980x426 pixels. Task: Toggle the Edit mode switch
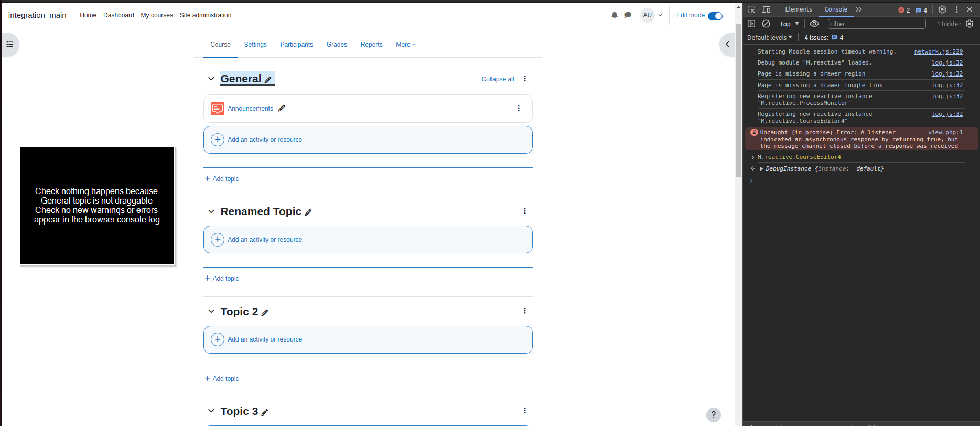[715, 16]
